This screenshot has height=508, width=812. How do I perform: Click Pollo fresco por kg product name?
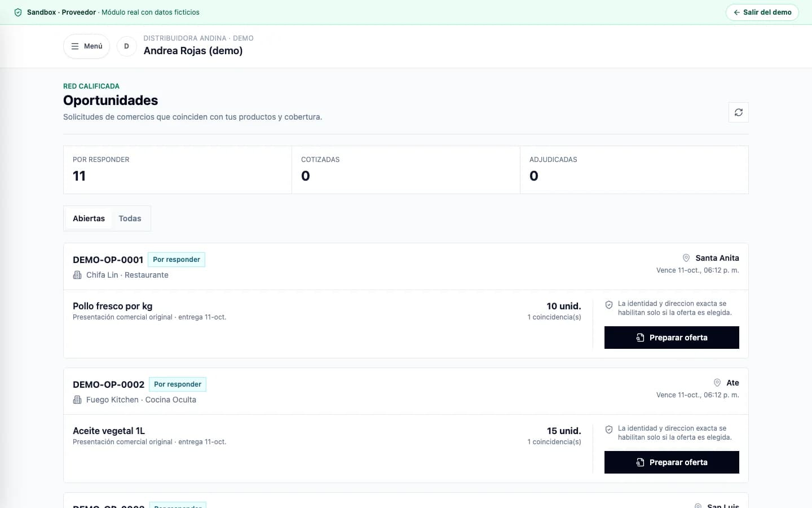(x=112, y=306)
